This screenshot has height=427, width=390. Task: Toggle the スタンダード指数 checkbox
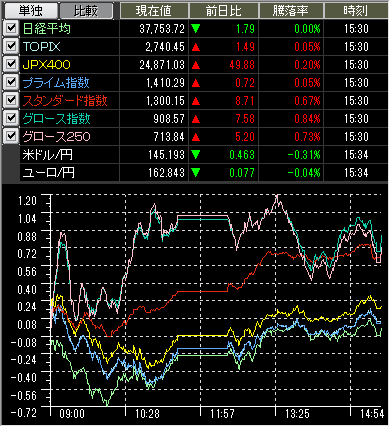point(11,100)
